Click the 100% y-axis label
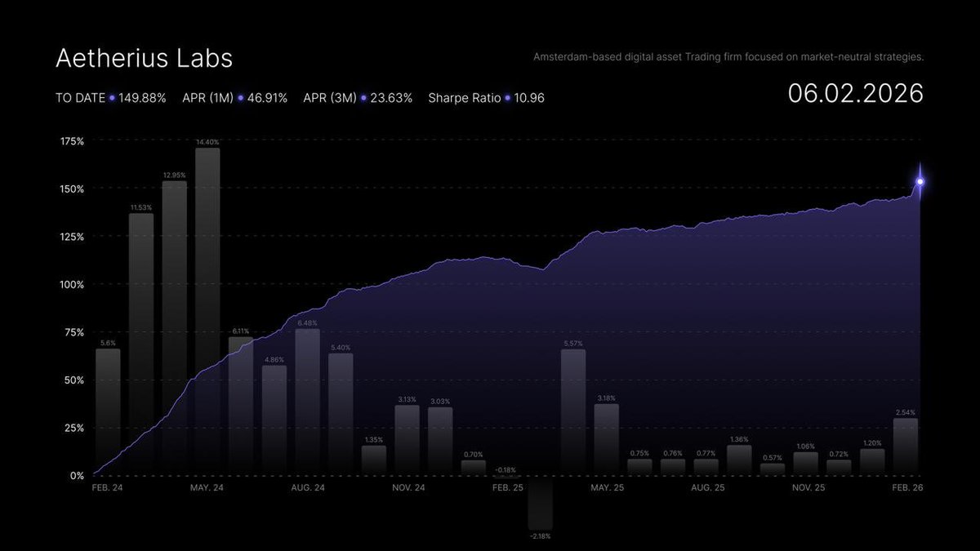Viewport: 980px width, 551px height. [x=72, y=284]
